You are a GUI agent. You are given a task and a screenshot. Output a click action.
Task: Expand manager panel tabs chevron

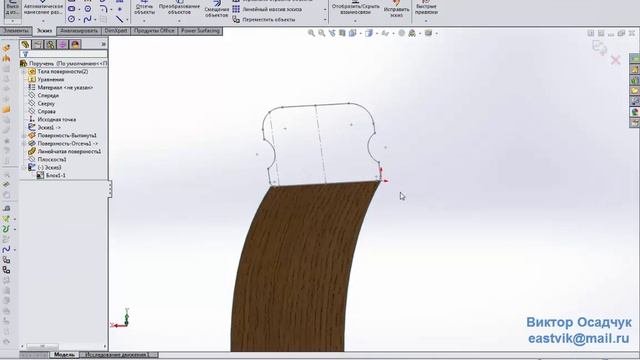(x=104, y=44)
